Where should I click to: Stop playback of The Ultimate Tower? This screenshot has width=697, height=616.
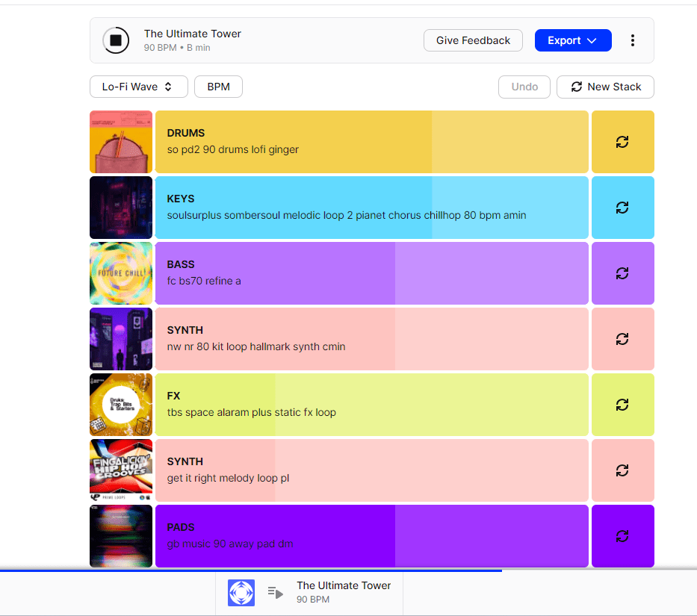(116, 40)
